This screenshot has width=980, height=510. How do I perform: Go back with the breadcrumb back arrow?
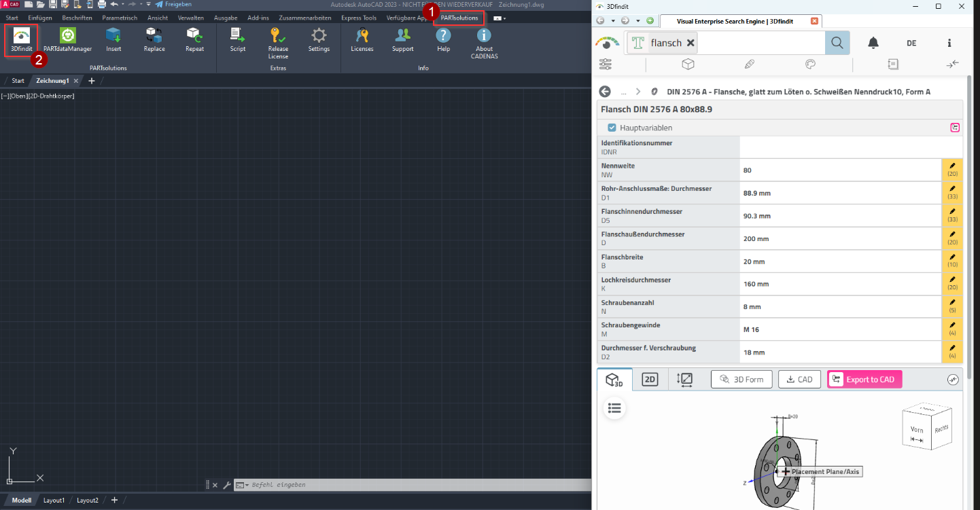point(604,91)
